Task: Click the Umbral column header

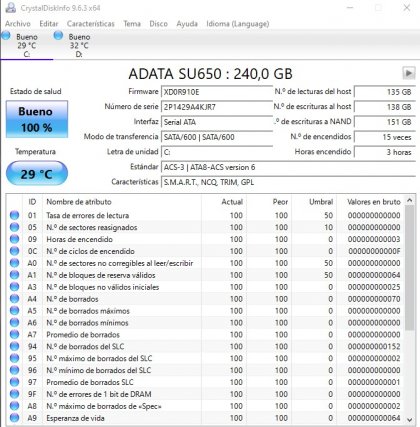Action: coord(314,202)
